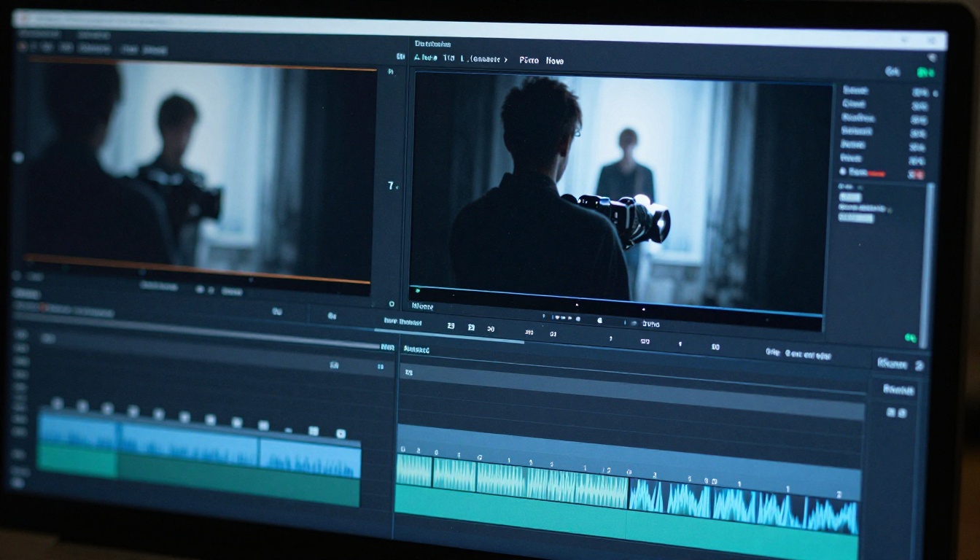Click last square marker above left timeline clips
This screenshot has height=560, width=980.
(x=340, y=434)
